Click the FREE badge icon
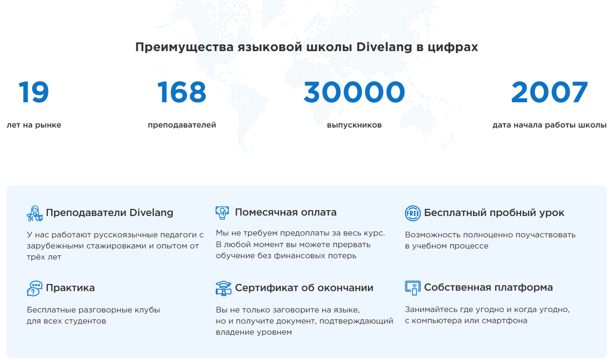 (413, 213)
